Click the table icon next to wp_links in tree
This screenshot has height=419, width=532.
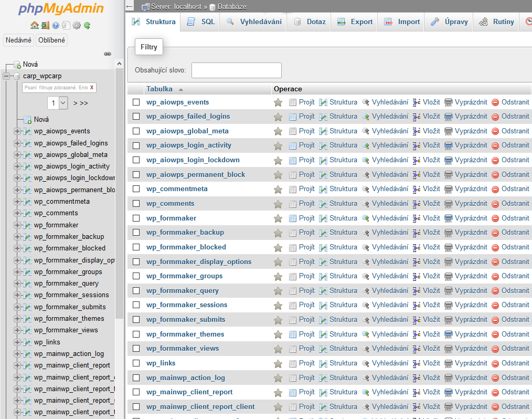(x=27, y=342)
